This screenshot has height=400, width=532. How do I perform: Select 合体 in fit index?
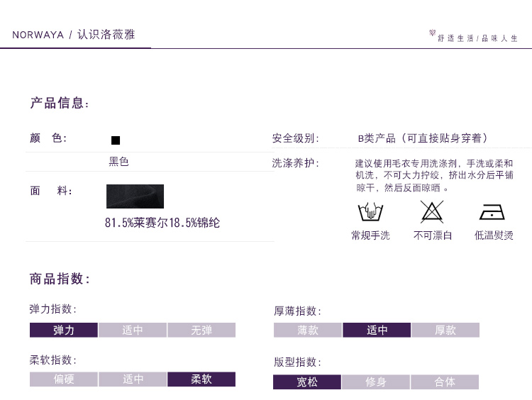click(445, 382)
